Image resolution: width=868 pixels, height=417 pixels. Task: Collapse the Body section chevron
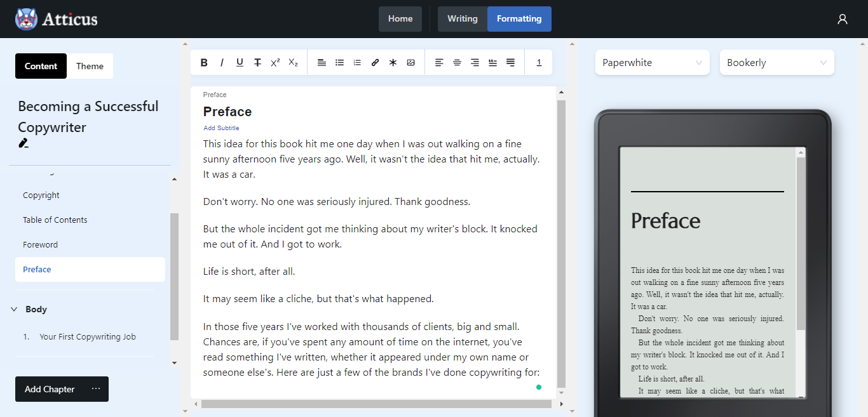click(14, 309)
